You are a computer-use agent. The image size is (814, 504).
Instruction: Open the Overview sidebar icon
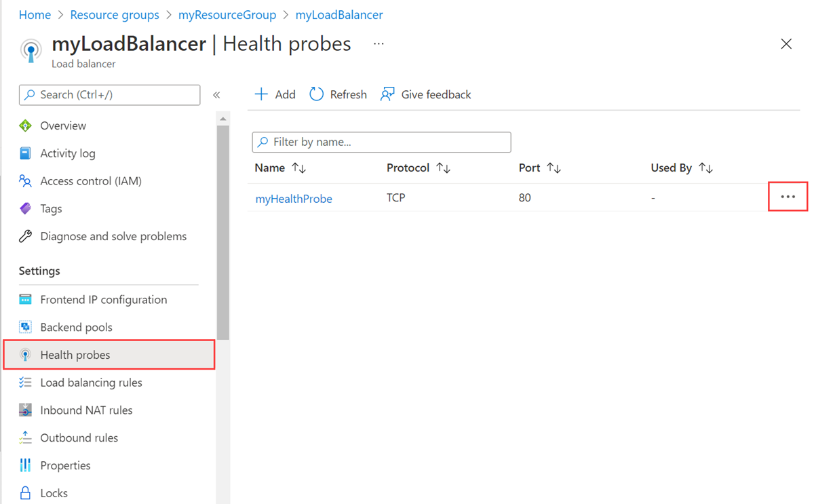point(25,125)
